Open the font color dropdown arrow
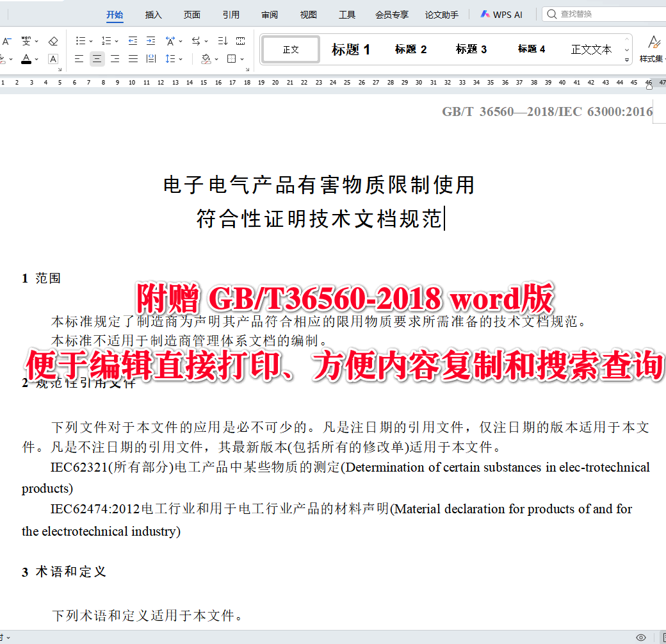Viewport: 666px width, 644px height. click(x=37, y=59)
